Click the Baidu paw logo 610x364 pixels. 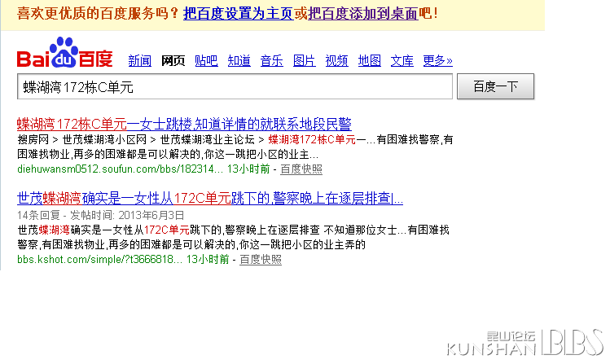64,52
